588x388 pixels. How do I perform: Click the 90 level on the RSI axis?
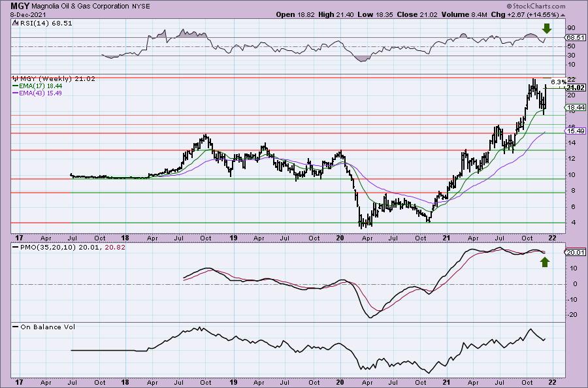[572, 28]
